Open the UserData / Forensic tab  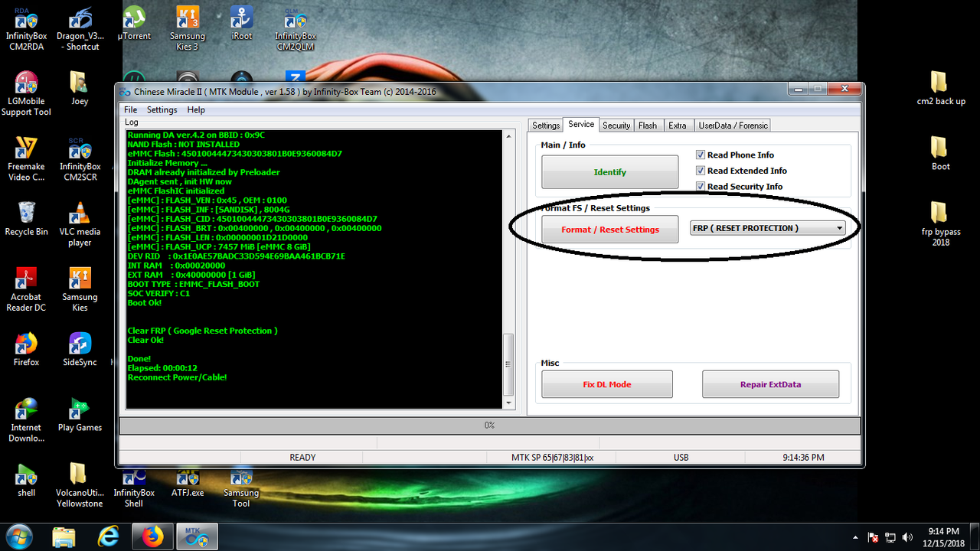tap(733, 126)
